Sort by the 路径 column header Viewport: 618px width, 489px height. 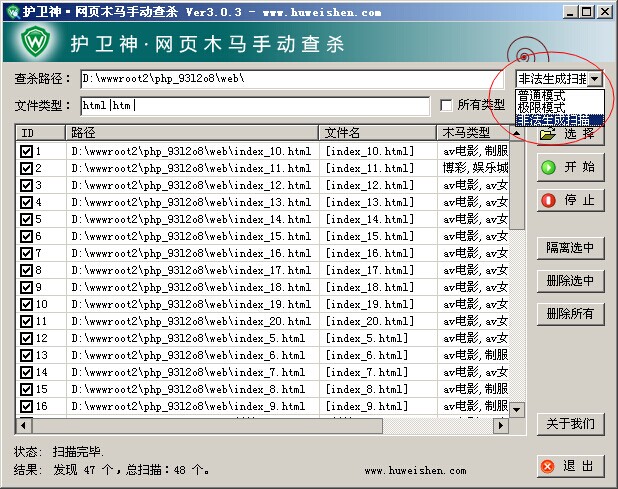(x=190, y=132)
